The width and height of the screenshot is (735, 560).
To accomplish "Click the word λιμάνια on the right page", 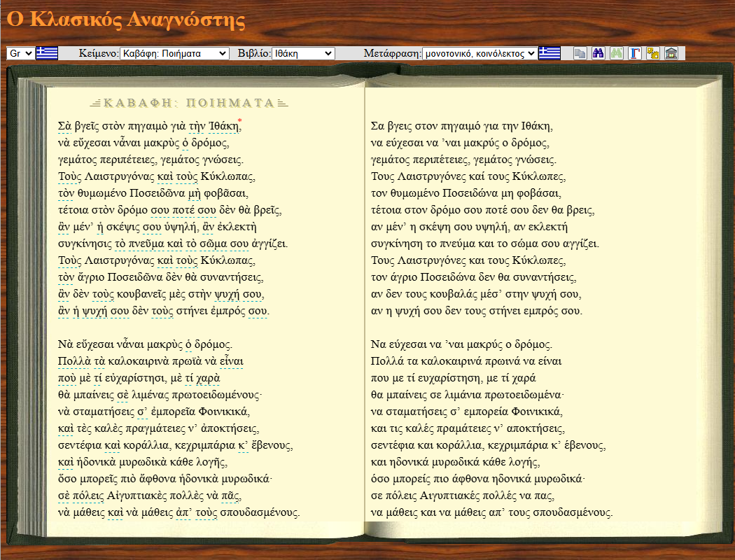I will tap(463, 395).
